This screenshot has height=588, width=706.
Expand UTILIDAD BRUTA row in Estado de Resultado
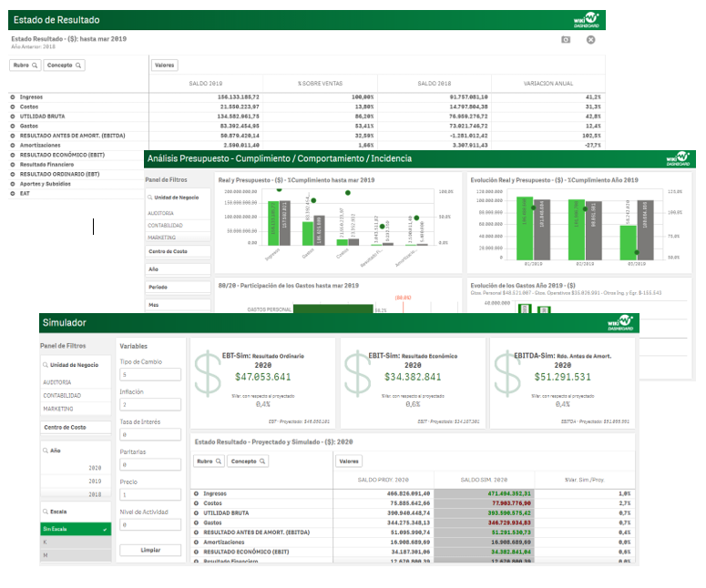coord(13,117)
